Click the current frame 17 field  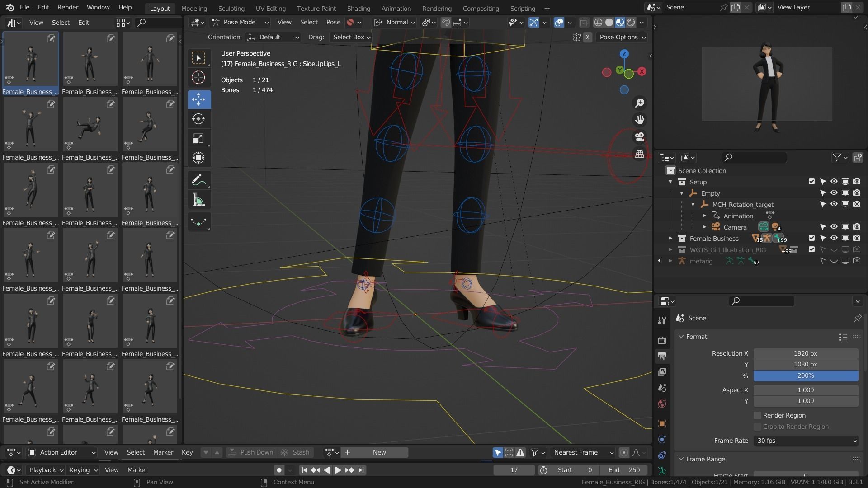click(x=514, y=470)
